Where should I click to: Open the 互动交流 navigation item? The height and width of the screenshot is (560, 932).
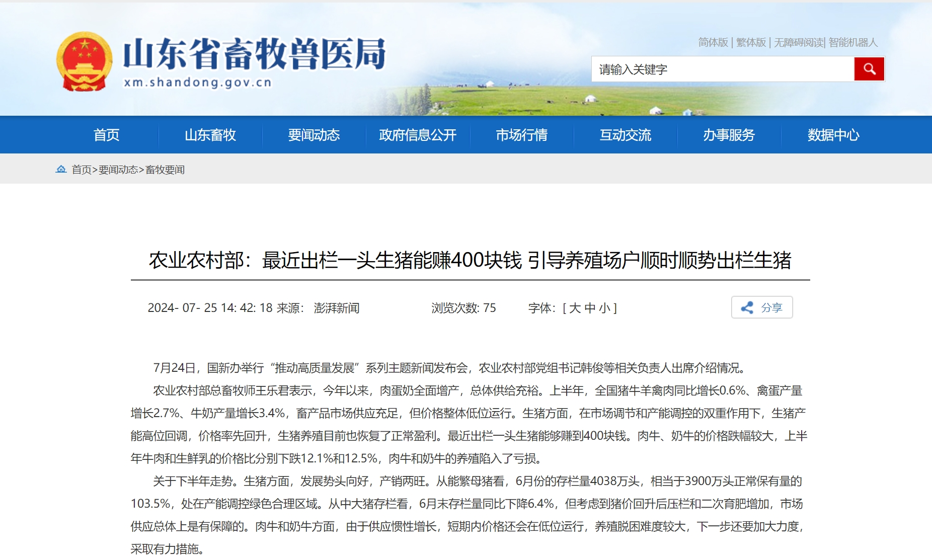[625, 135]
